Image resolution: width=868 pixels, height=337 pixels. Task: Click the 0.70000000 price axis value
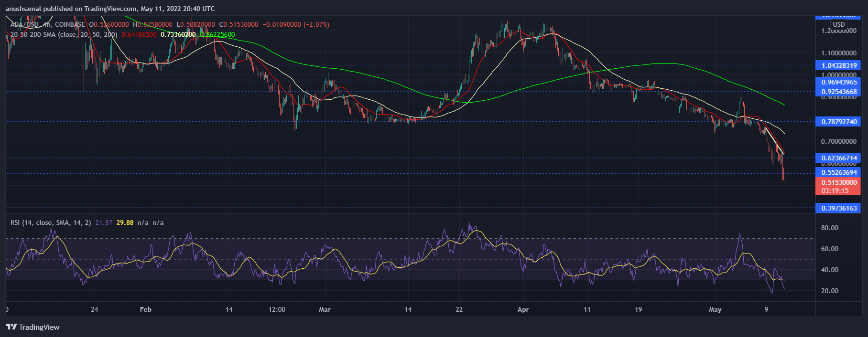point(839,141)
